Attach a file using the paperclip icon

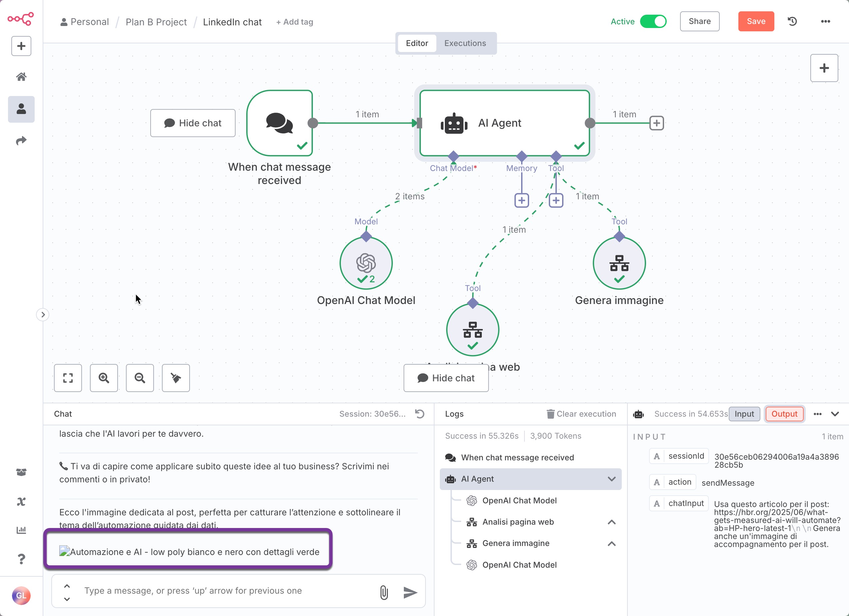384,592
